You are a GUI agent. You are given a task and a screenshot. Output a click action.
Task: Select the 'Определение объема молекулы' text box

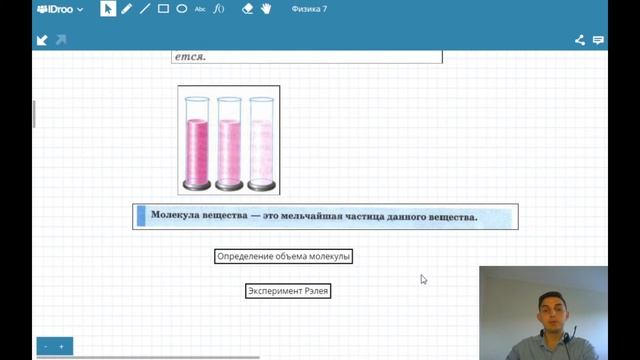[x=283, y=256]
